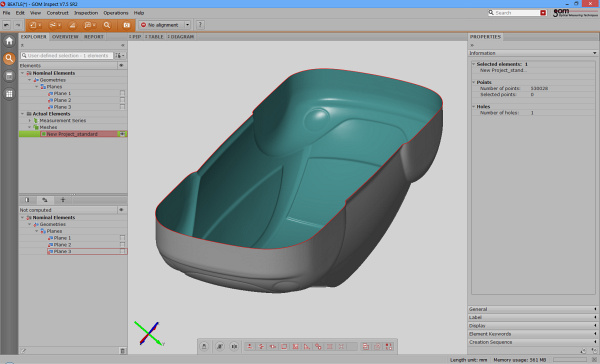Click the redo arrow in the toolbar
Screen dimensions: 600x364
click(18, 25)
